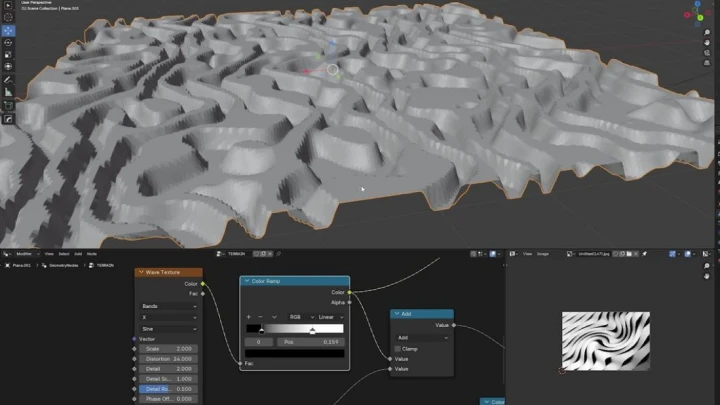This screenshot has height=405, width=720.
Task: Click the viewport zoom magnifier icon
Action: click(x=707, y=32)
